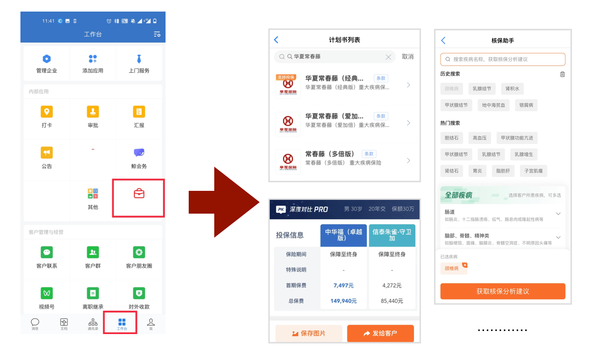The image size is (607, 364).
Task: Expand the 肠道 disease category
Action: click(x=558, y=214)
